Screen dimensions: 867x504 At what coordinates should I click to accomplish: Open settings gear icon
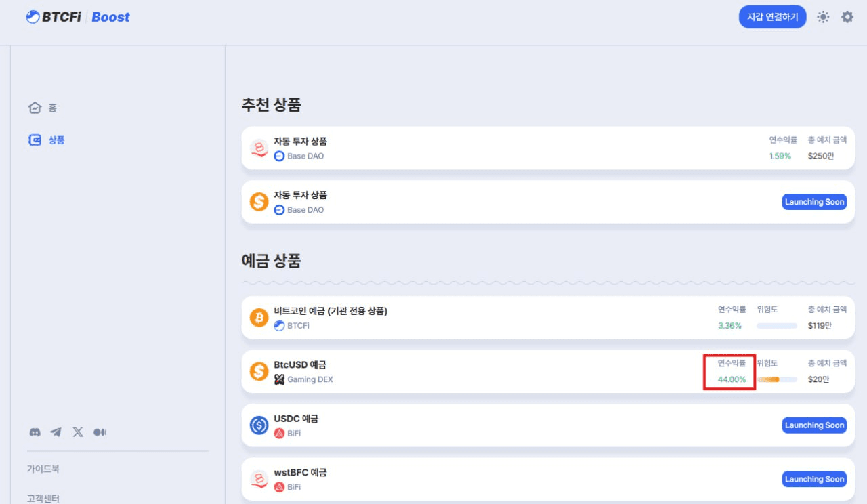pyautogui.click(x=847, y=17)
